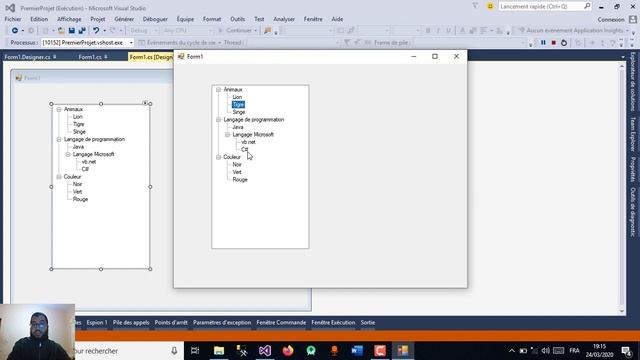Select Tigre node in running Form1
The width and height of the screenshot is (640, 360).
tap(238, 104)
